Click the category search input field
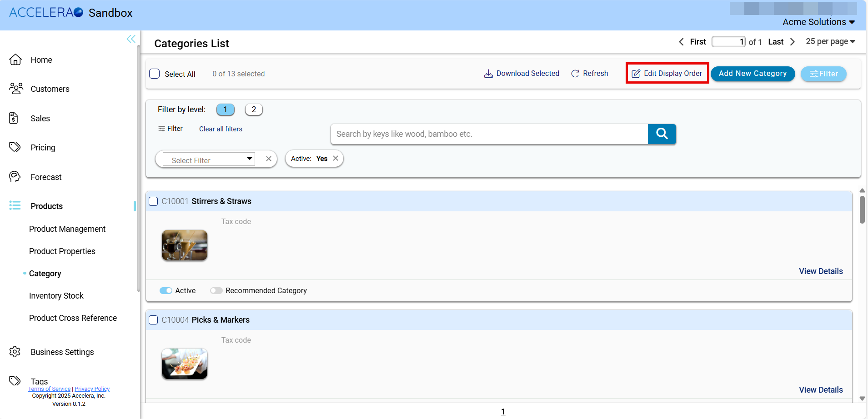The image size is (868, 419). pyautogui.click(x=489, y=134)
